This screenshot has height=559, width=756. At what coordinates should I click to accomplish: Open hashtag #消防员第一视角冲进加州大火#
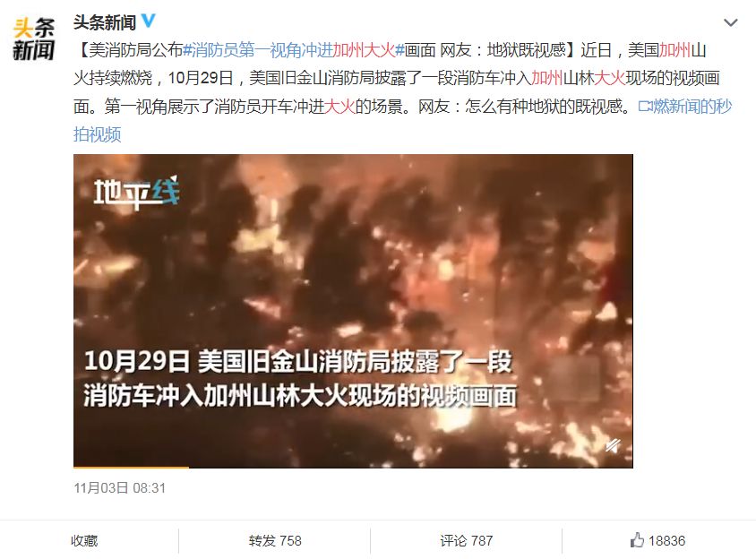294,49
